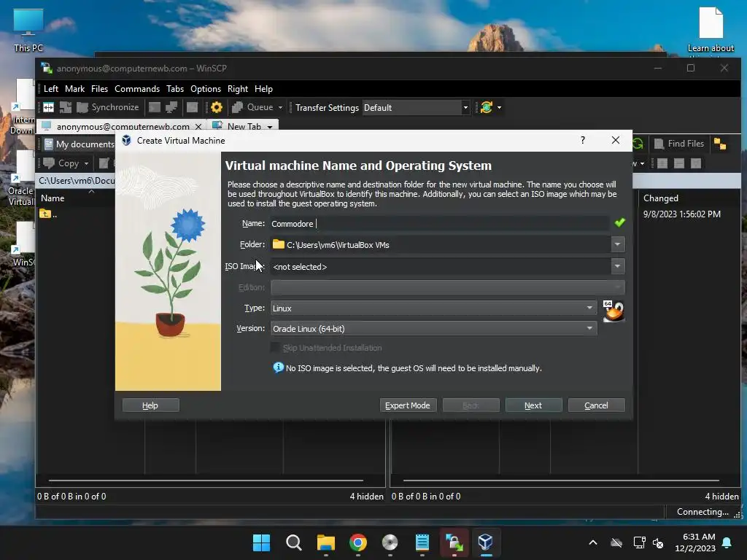Open the Learn about desktop file icon
The width and height of the screenshot is (747, 560).
click(x=711, y=31)
